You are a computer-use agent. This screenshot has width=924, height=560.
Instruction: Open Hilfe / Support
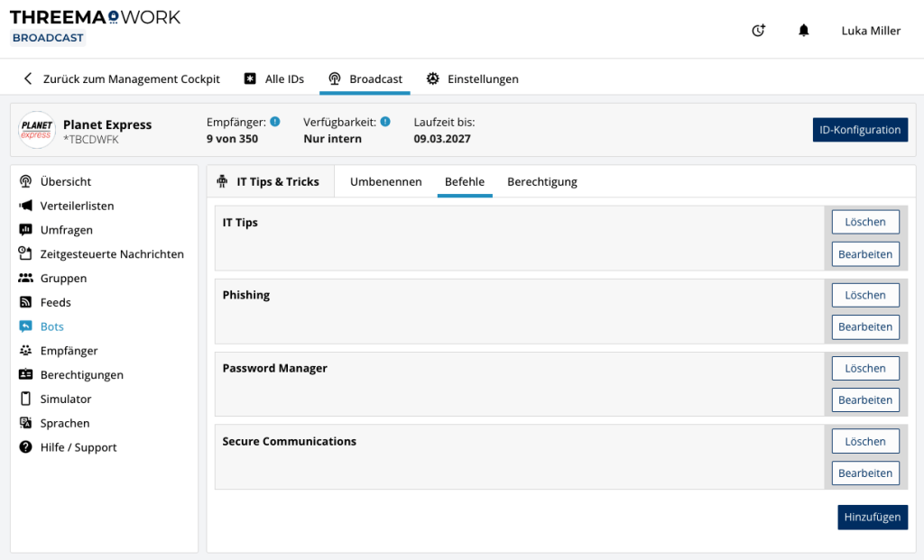coord(79,447)
